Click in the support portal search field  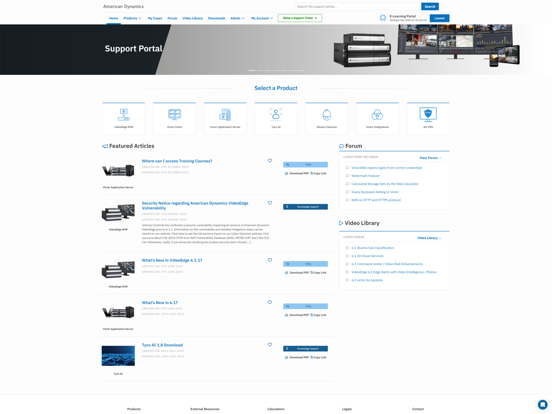click(x=358, y=6)
